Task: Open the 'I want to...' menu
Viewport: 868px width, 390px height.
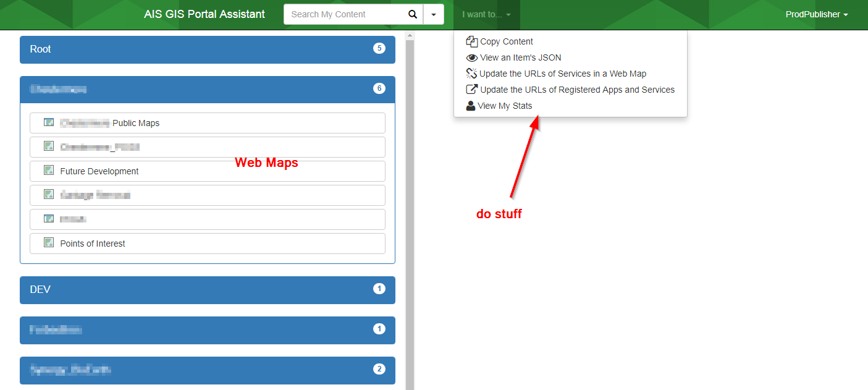Action: [x=486, y=14]
